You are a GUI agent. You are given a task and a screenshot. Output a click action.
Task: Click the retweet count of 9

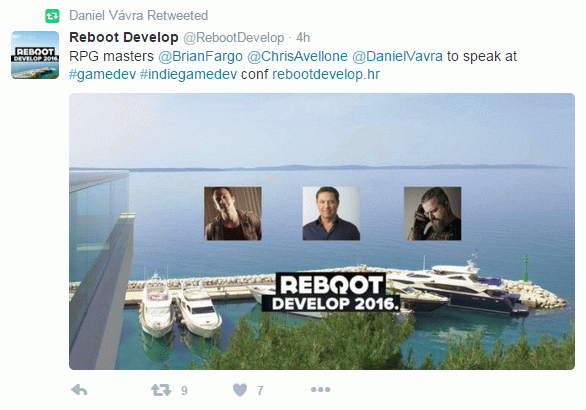click(x=184, y=391)
